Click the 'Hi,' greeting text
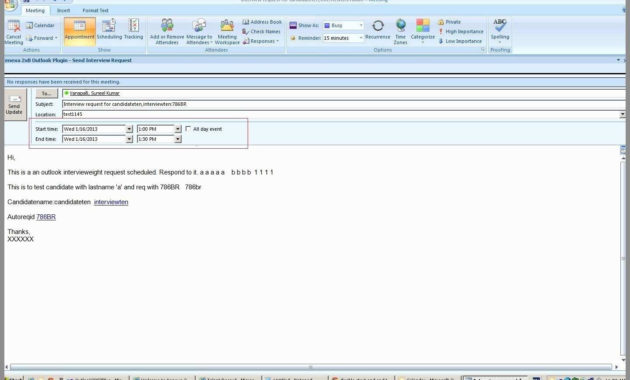This screenshot has height=380, width=630. [x=11, y=157]
